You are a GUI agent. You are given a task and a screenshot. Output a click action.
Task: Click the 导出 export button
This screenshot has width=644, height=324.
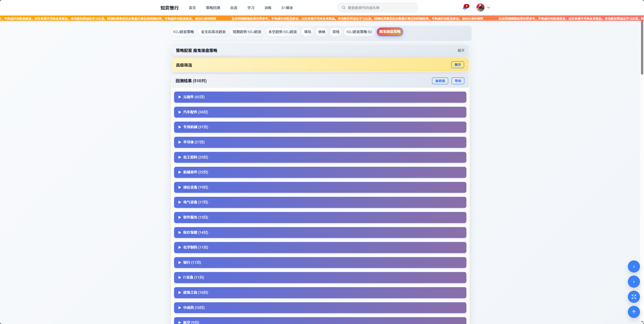pyautogui.click(x=457, y=80)
